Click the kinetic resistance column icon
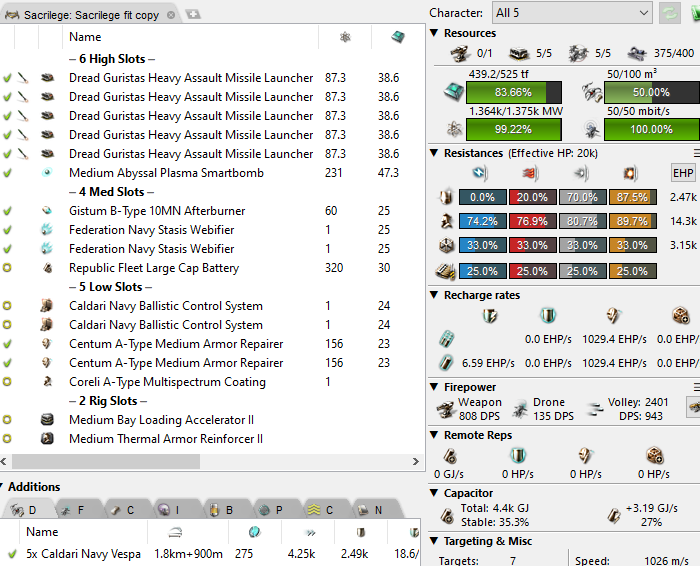The height and width of the screenshot is (566, 700). click(x=581, y=173)
